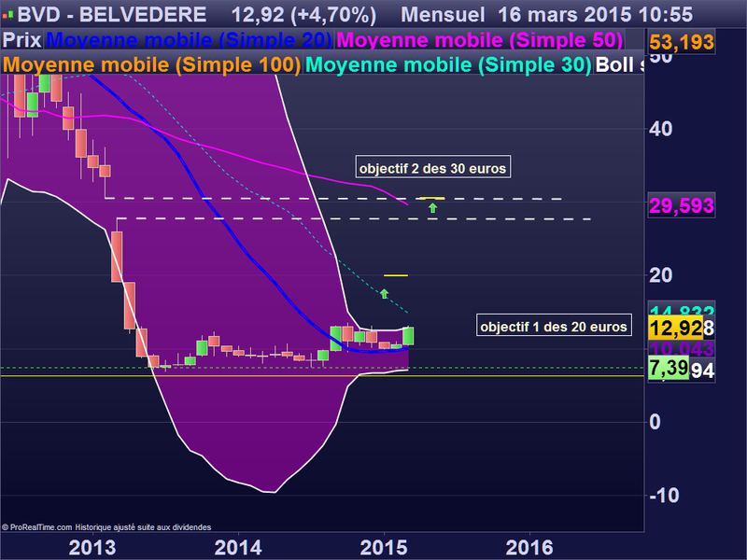
Task: Click the Boll indicator label
Action: (x=618, y=64)
